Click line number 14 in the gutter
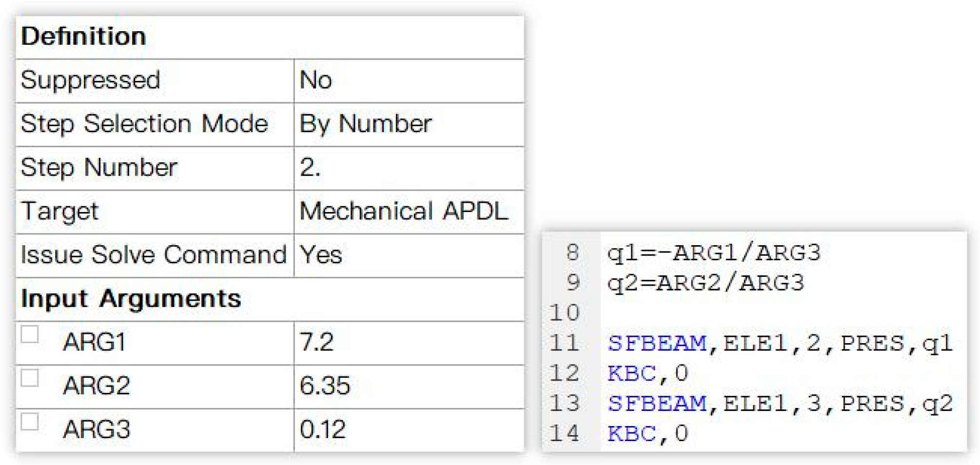Image resolution: width=980 pixels, height=465 pixels. tap(565, 434)
